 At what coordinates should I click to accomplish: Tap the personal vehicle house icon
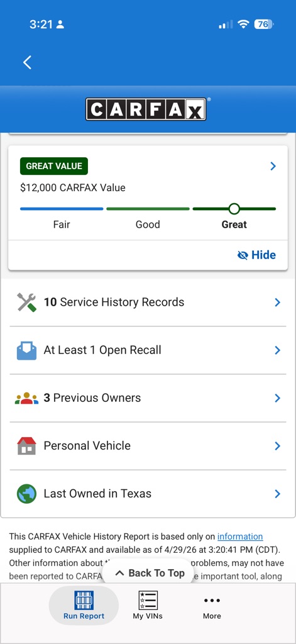(26, 446)
